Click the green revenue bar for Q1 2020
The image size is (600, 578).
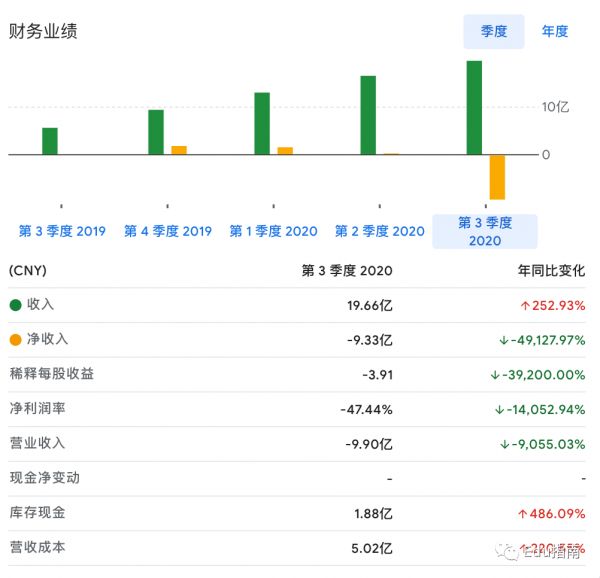point(262,123)
